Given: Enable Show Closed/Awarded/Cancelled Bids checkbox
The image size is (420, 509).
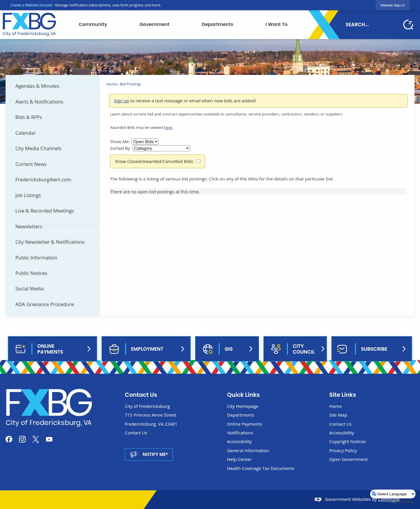Looking at the screenshot, I should (x=199, y=161).
